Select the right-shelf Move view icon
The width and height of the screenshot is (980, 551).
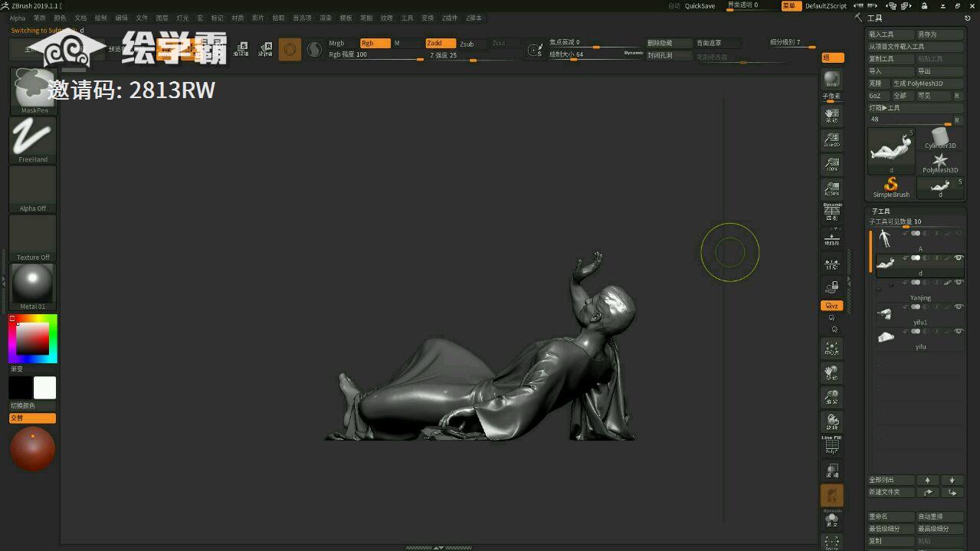point(831,373)
